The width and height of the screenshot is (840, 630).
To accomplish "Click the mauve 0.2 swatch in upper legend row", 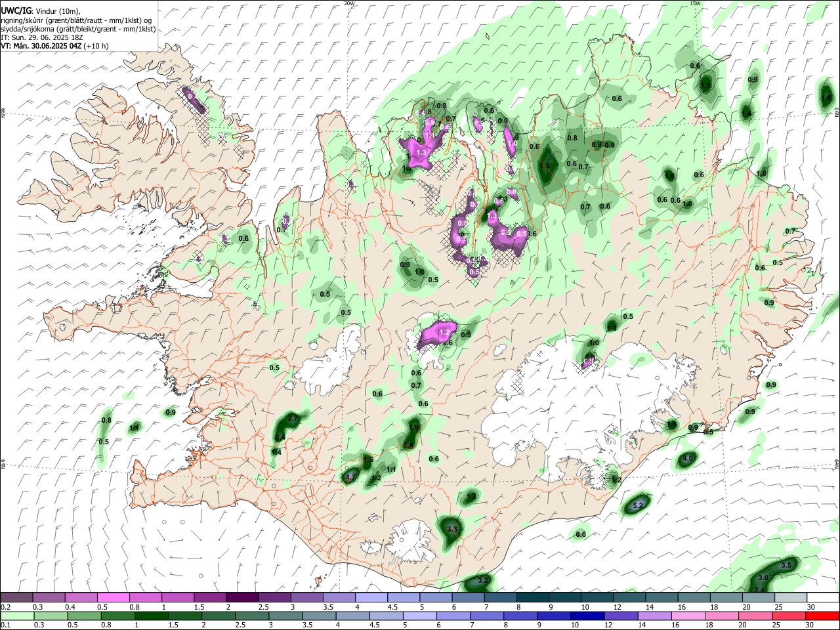I will (x=16, y=598).
